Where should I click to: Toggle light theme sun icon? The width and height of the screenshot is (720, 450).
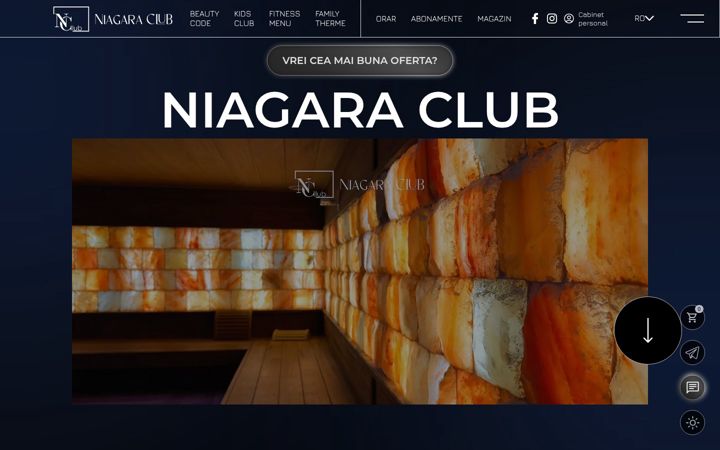pos(692,422)
